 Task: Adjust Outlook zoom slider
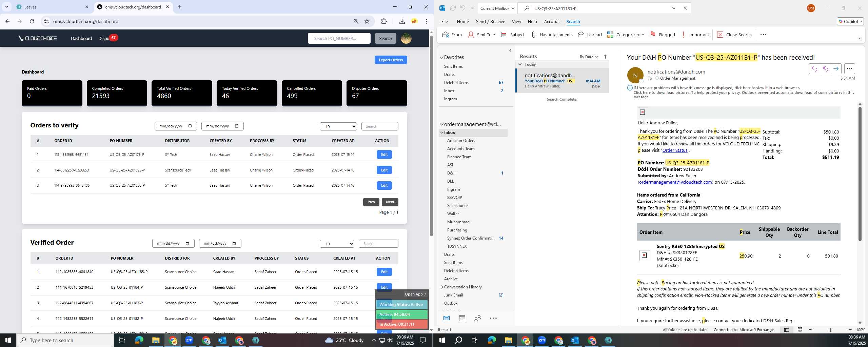coord(830,330)
